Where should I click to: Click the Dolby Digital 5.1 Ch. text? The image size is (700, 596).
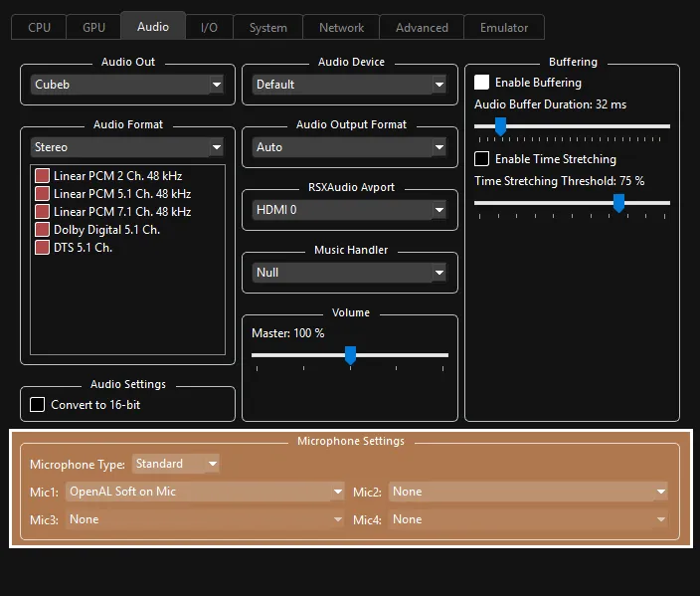click(x=106, y=229)
